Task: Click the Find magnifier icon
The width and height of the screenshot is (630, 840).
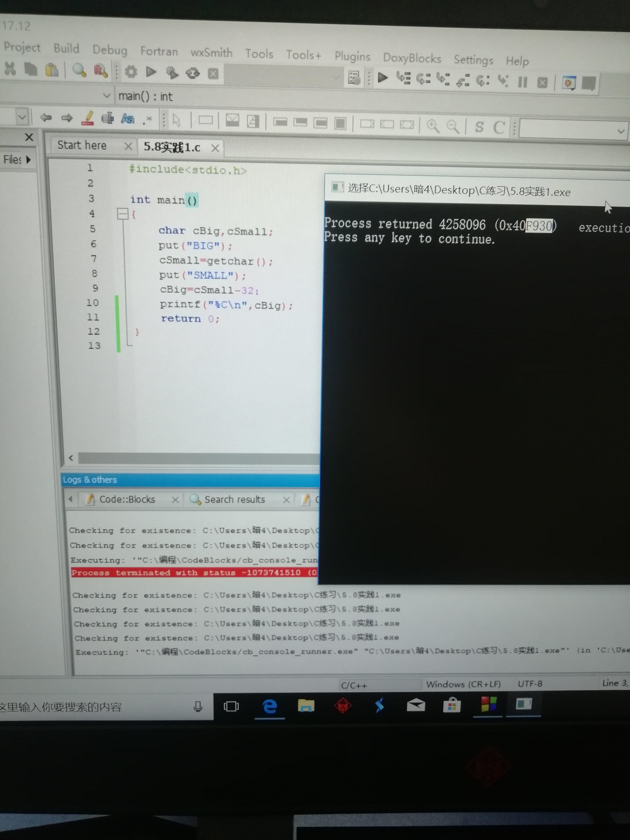Action: [x=79, y=70]
